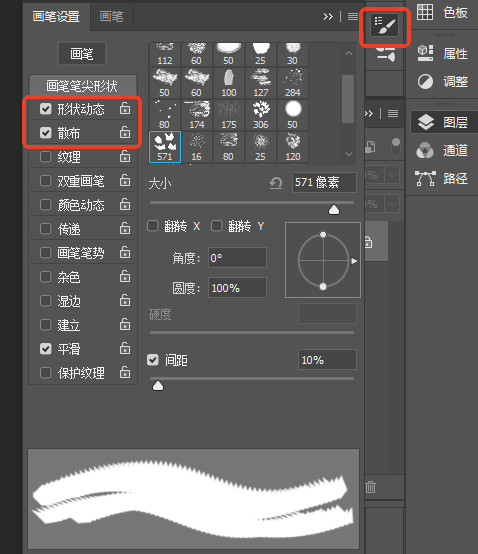Enable the 传递 checkbox
Viewport: 478px width, 554px height.
pos(46,229)
